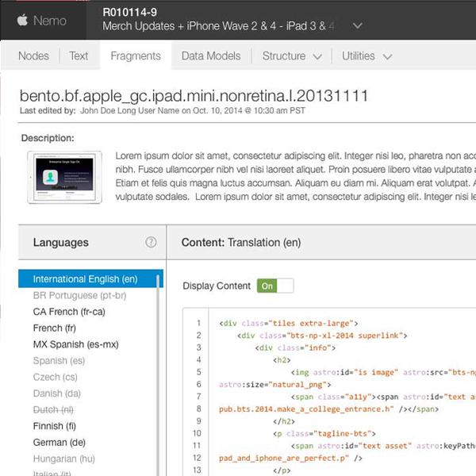Switch to the Text tab
Image resolution: width=476 pixels, height=476 pixels.
[79, 56]
